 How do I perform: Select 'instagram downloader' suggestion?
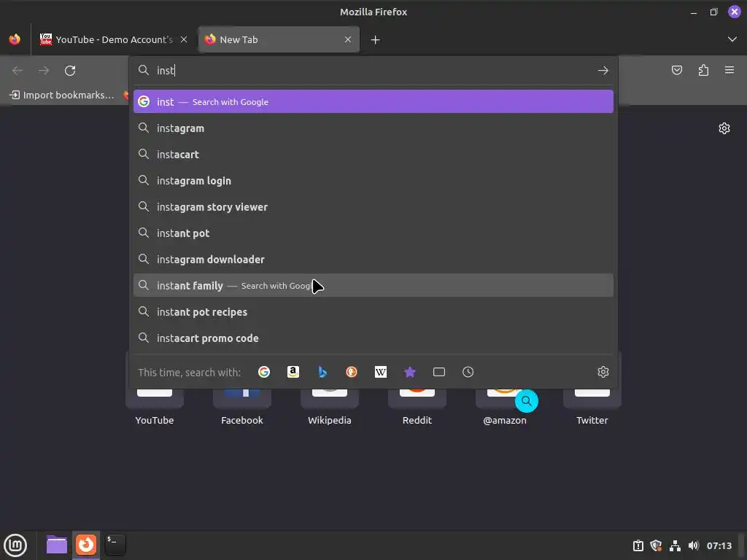coord(373,259)
